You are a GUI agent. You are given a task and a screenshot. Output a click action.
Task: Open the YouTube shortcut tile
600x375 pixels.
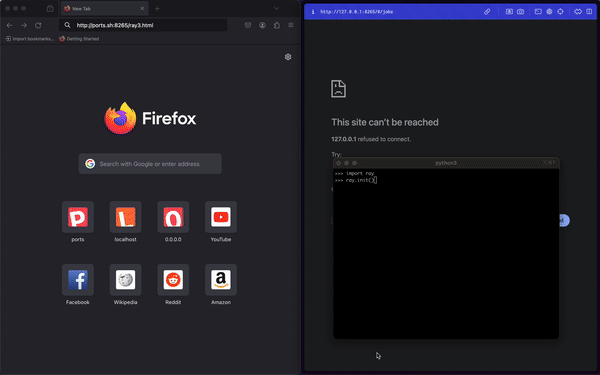(221, 217)
